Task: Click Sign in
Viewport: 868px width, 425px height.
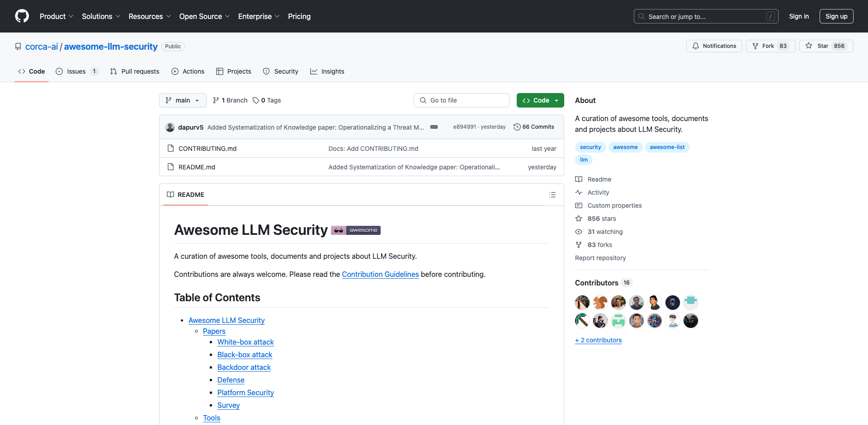Action: pyautogui.click(x=799, y=16)
